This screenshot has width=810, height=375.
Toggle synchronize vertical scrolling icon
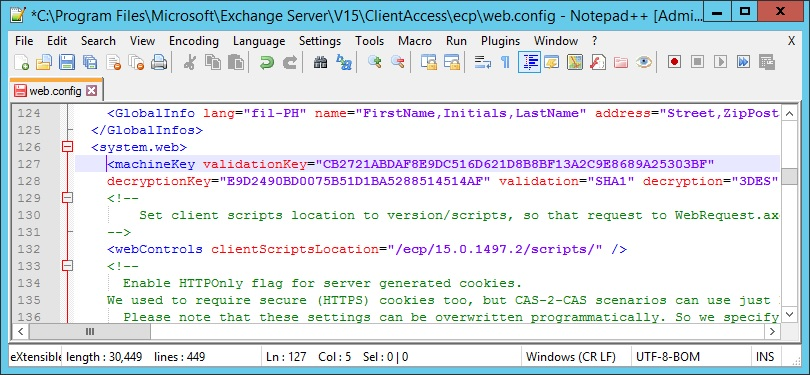coord(428,62)
